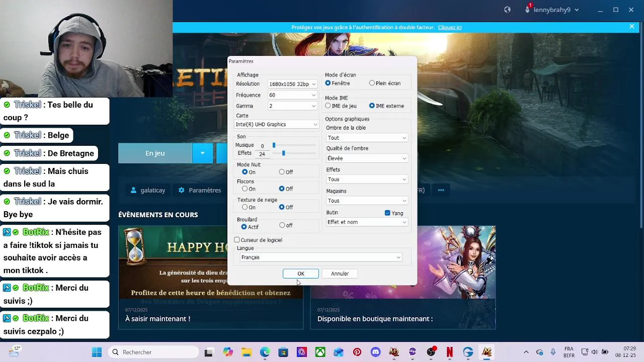Open File Explorer from taskbar

[x=246, y=352]
